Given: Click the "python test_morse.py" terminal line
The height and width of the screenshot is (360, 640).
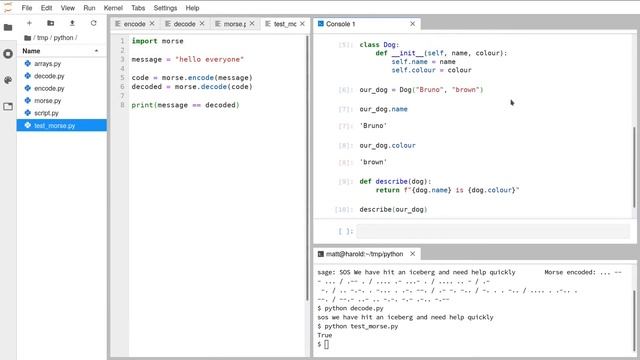Looking at the screenshot, I should (358, 326).
